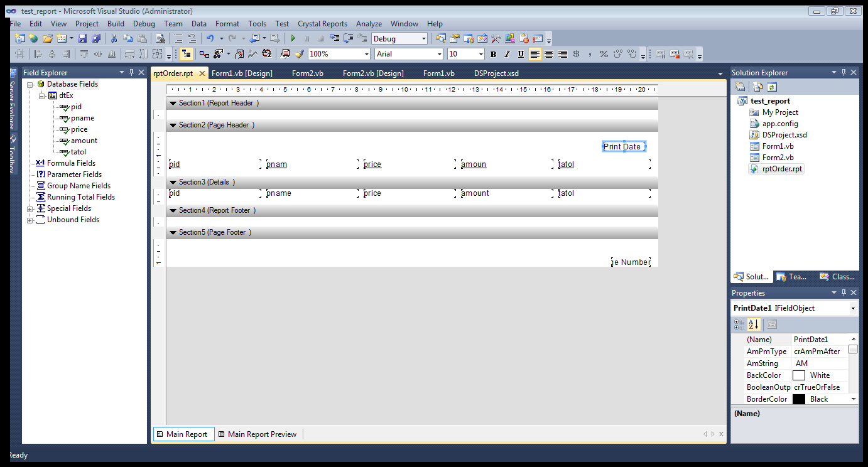868x467 pixels.
Task: Collapse the Database Fields tree node
Action: tap(30, 84)
